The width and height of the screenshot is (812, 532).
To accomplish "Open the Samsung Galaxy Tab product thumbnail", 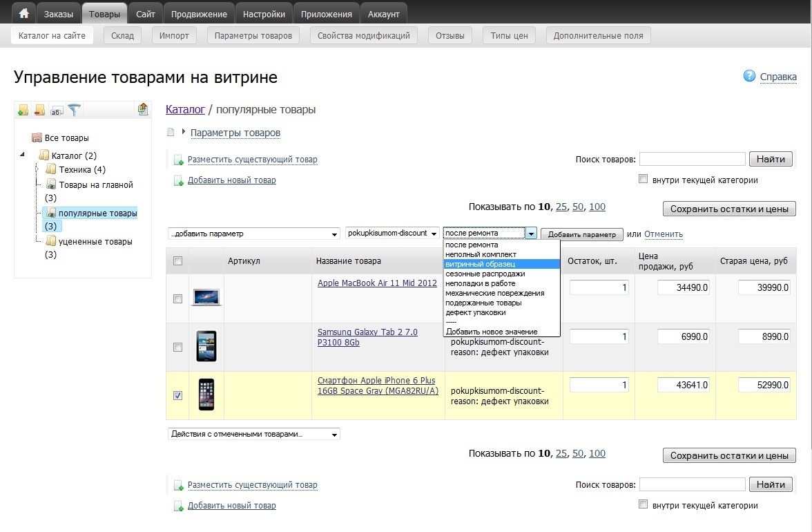I will tap(206, 346).
